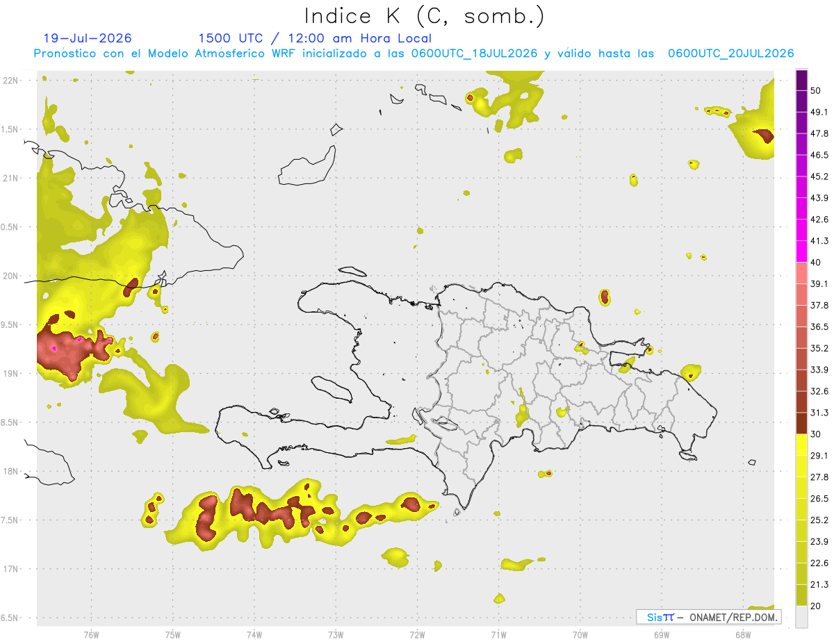834x644 pixels.
Task: Click the initialization time "0600UTC_18JUL2026"
Action: [x=475, y=53]
